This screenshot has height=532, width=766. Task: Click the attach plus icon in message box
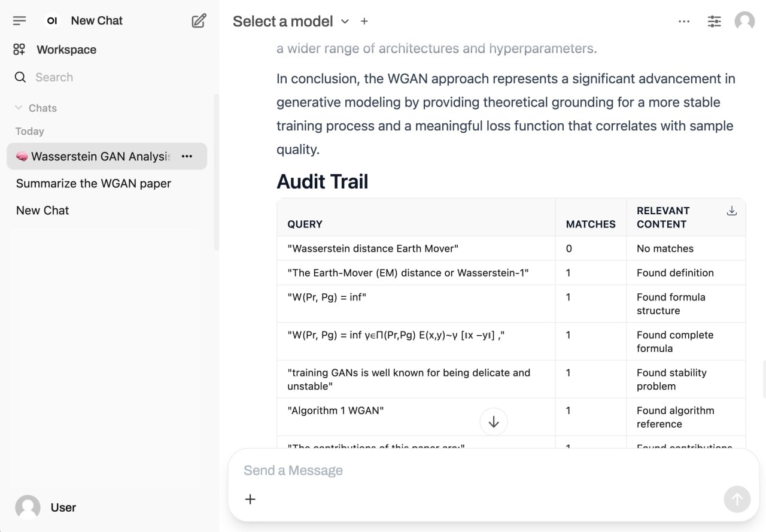click(251, 499)
